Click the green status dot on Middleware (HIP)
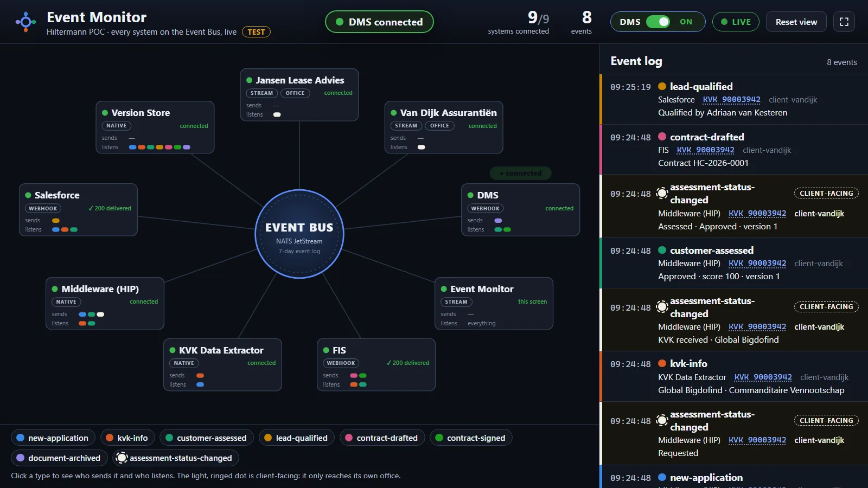 point(55,289)
